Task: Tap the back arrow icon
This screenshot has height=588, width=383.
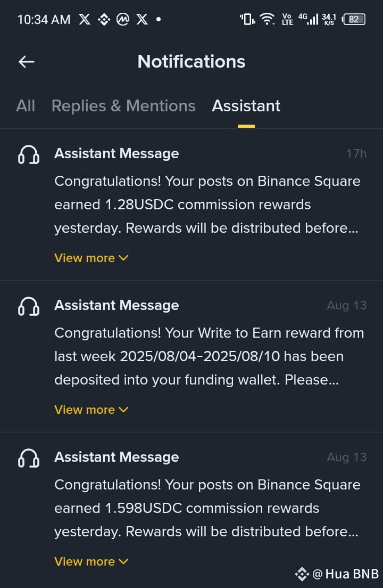Action: (x=27, y=62)
